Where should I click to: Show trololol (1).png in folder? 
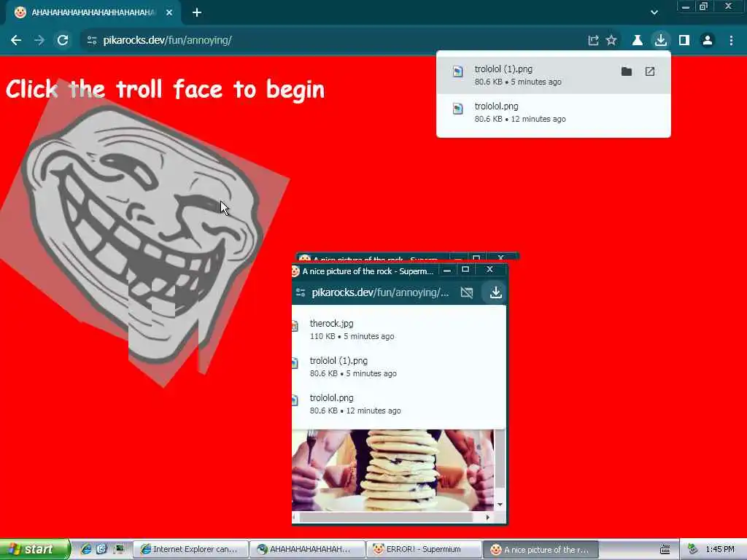(627, 71)
